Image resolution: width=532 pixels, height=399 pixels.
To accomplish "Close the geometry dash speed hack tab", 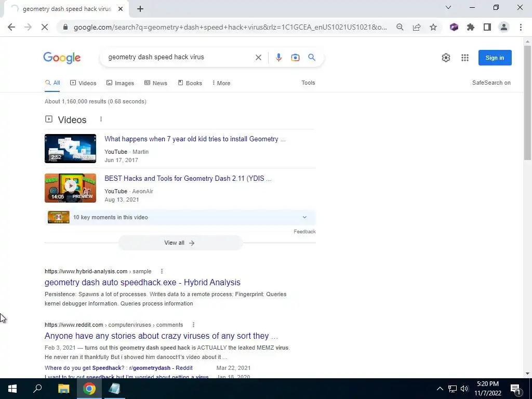I will pos(121,9).
